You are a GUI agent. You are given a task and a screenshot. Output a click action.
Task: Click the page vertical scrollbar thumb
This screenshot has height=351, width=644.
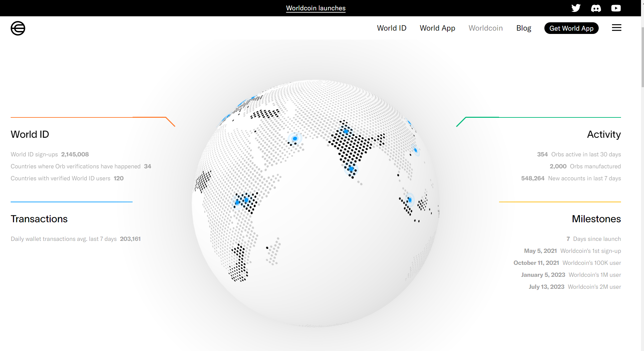tap(642, 57)
